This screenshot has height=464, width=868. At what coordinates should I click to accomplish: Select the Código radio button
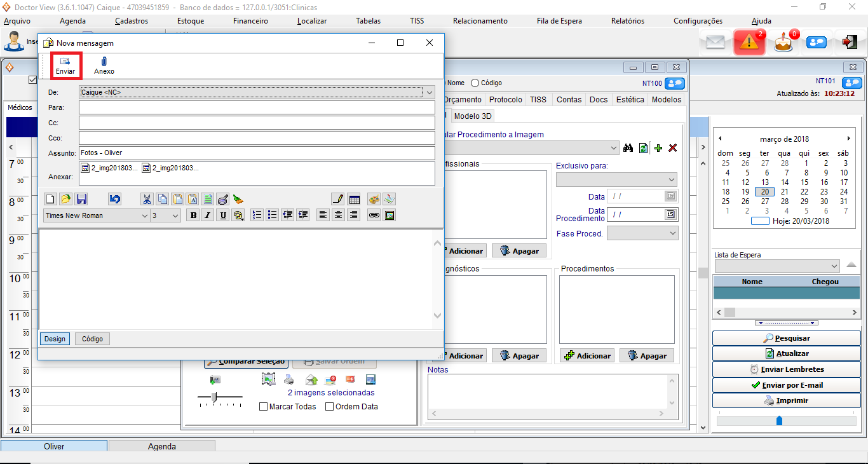475,83
